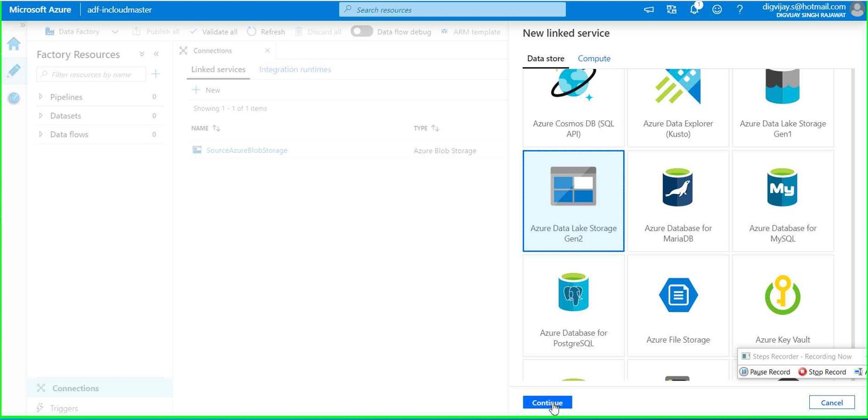
Task: Click New to add a linked service
Action: [x=206, y=90]
